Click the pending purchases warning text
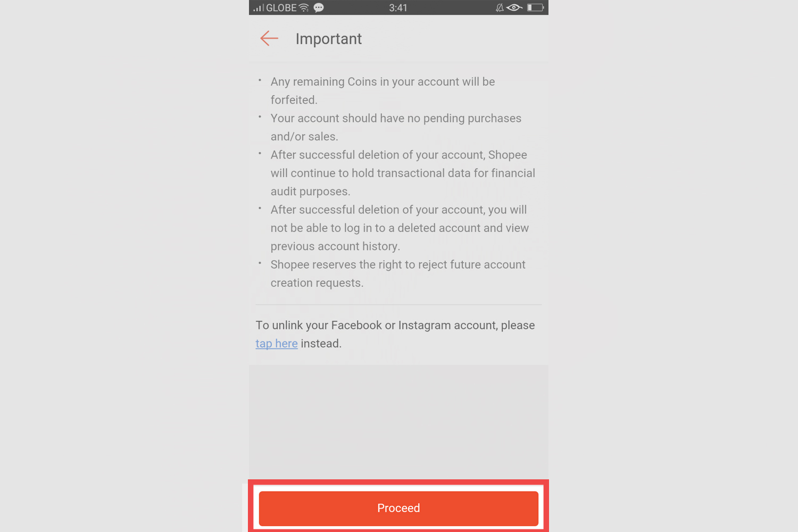 pyautogui.click(x=396, y=127)
